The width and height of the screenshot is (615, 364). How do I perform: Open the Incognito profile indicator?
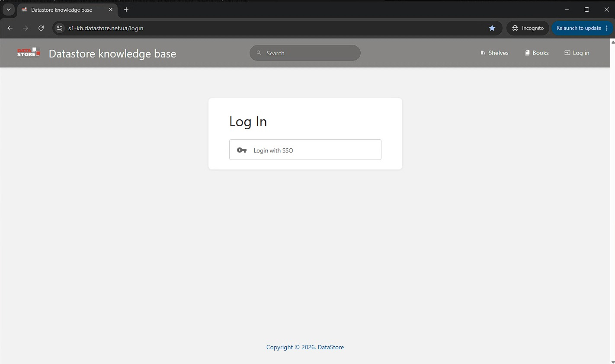(x=528, y=28)
